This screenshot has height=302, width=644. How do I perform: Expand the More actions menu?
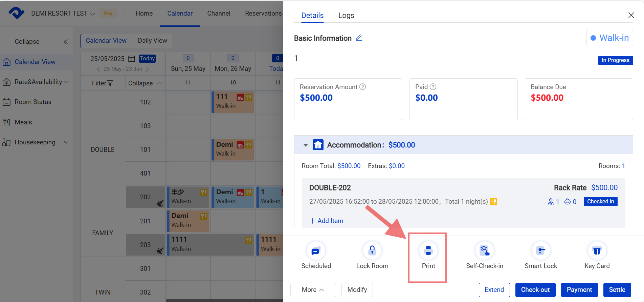point(313,290)
